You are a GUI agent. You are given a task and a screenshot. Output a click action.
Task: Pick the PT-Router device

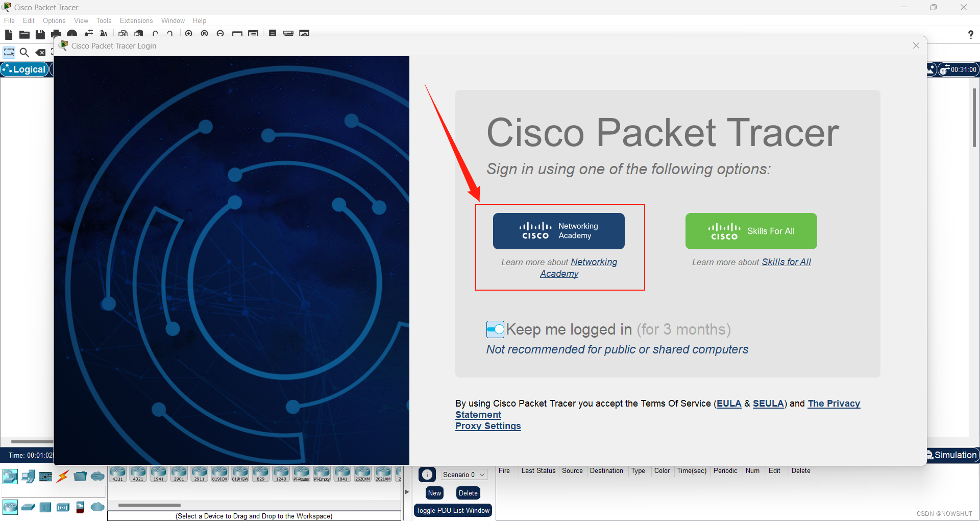click(302, 474)
